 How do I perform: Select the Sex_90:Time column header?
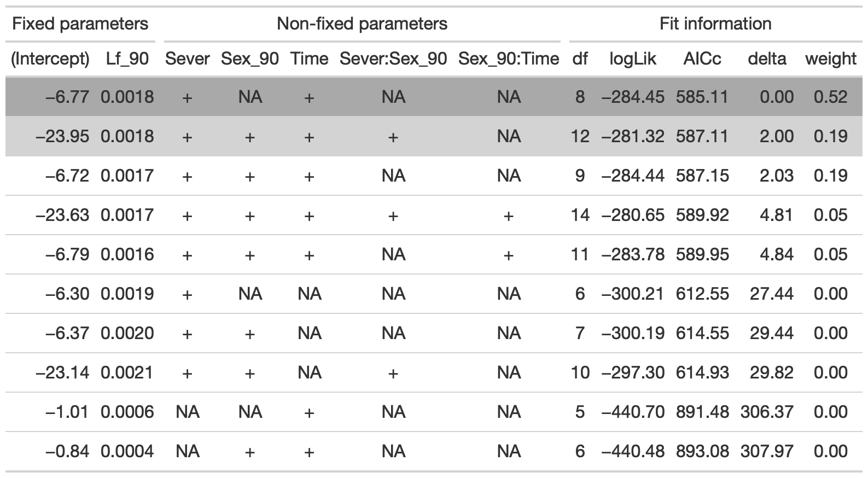coord(509,59)
